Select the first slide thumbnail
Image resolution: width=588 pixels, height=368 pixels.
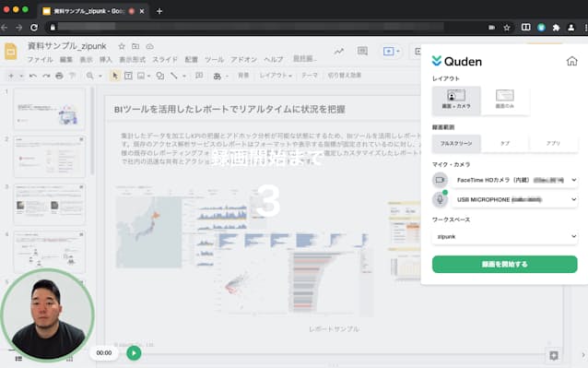[49, 109]
